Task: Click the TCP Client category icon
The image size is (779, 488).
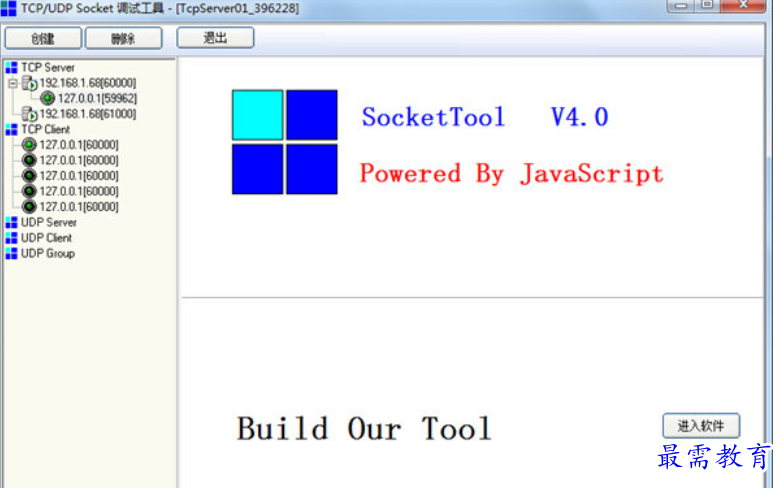Action: 11,129
